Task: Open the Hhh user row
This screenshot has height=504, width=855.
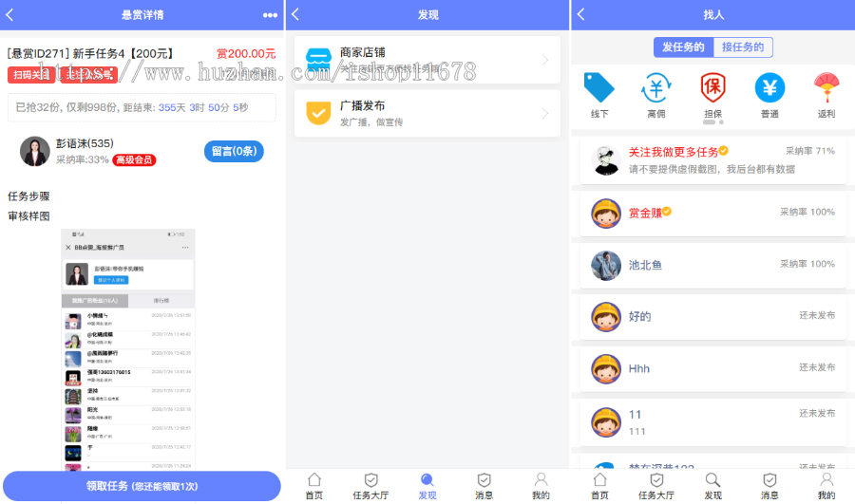Action: tap(713, 369)
